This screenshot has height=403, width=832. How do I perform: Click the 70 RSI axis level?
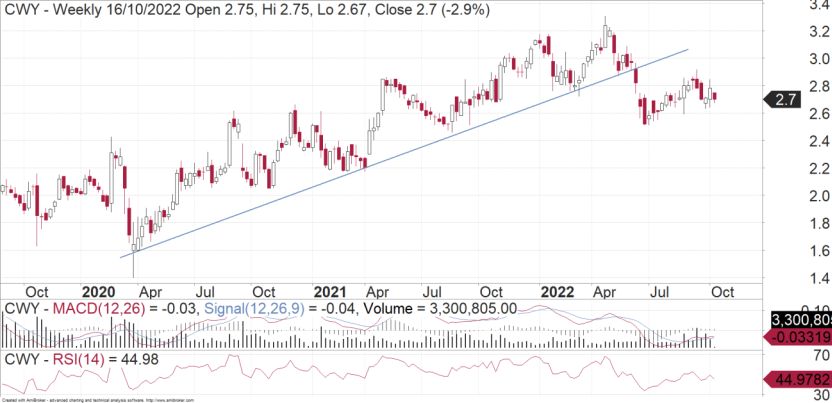point(820,355)
